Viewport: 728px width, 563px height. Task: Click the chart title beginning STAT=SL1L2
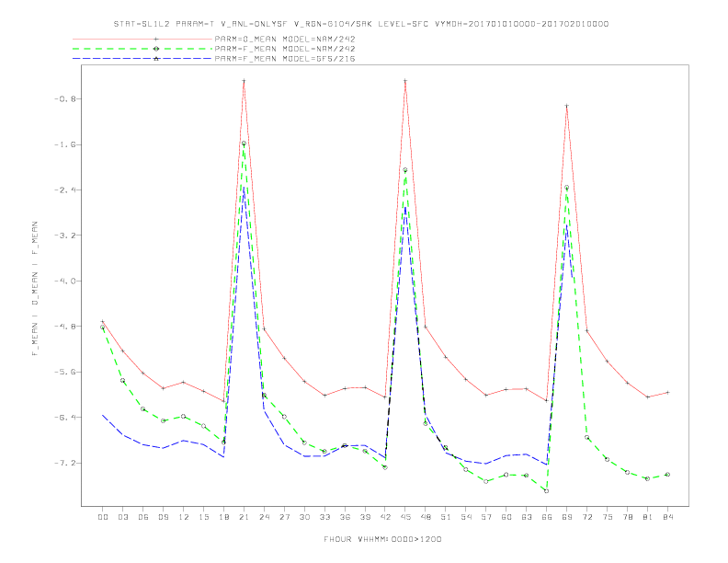click(x=361, y=24)
